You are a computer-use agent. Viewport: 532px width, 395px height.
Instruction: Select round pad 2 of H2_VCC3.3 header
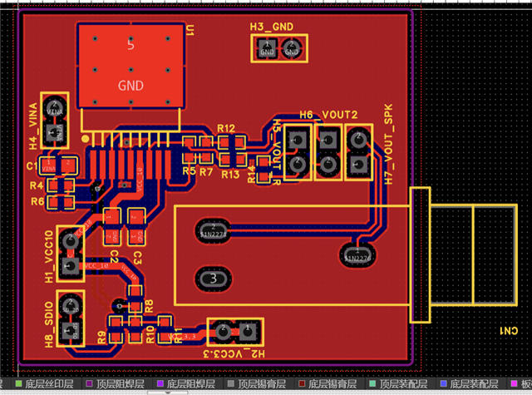224,331
